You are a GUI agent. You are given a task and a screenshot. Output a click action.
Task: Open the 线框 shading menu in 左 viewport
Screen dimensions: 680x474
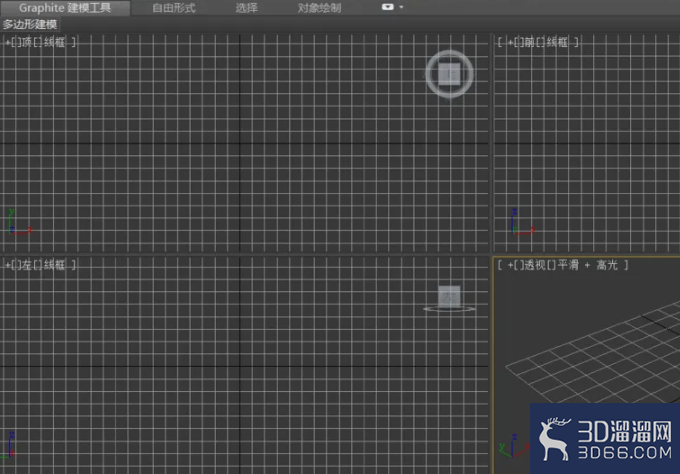pos(54,265)
